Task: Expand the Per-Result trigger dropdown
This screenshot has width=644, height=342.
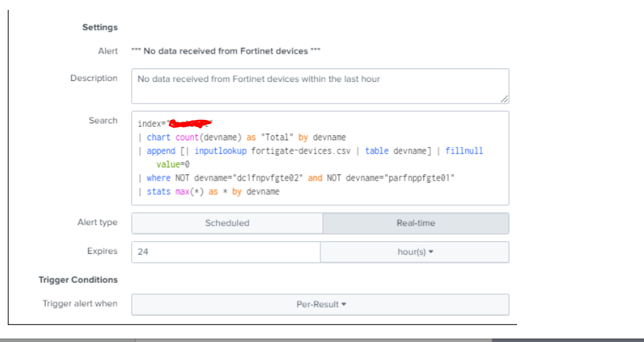Action: [320, 305]
